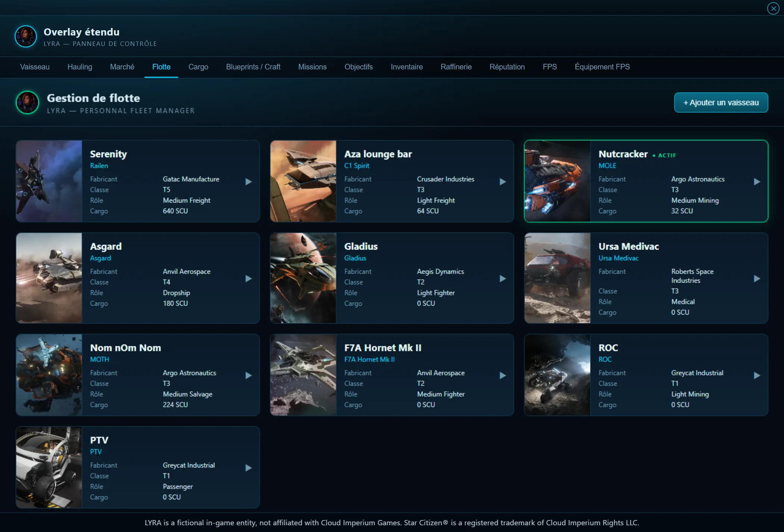Expand the F7A Hornet Mk II card arrow
This screenshot has width=784, height=532.
tap(503, 375)
